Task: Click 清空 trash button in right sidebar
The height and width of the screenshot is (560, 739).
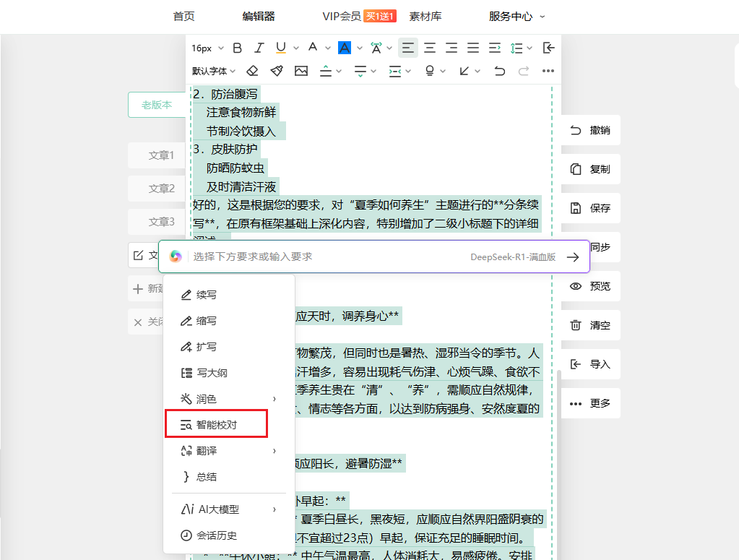Action: coord(590,325)
